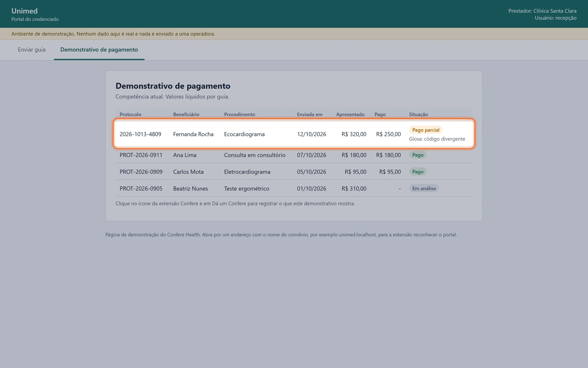Click the Beneficiário column header
Viewport: 588px width, 368px height.
[186, 114]
